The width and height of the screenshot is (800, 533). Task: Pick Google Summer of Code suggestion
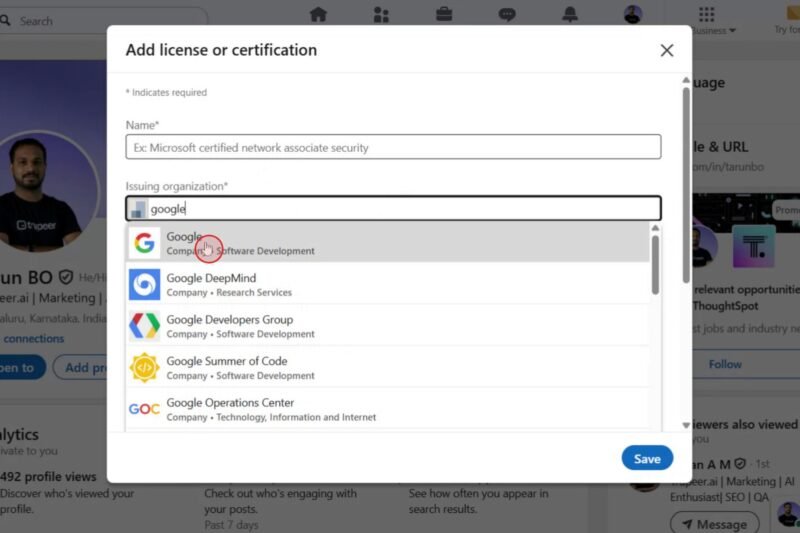[x=388, y=367]
